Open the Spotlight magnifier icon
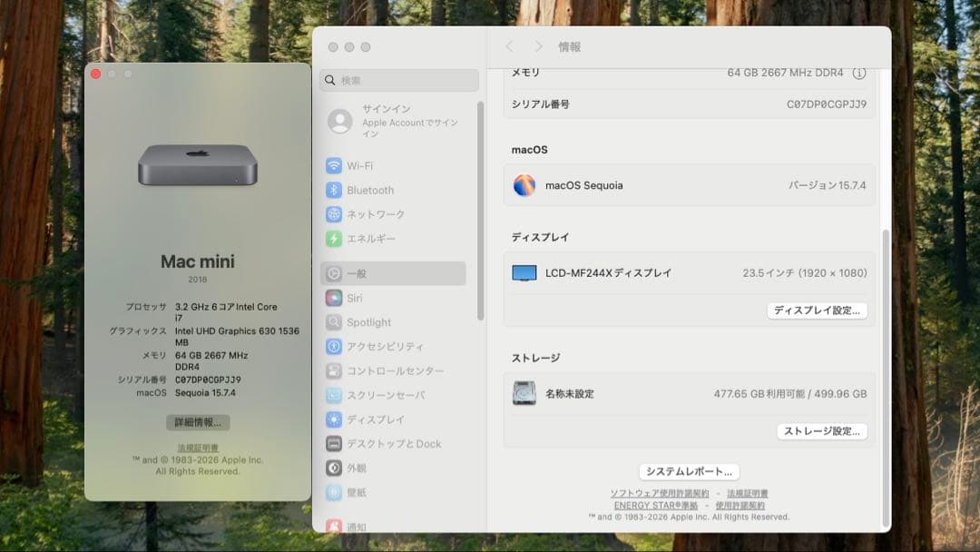 [x=334, y=322]
